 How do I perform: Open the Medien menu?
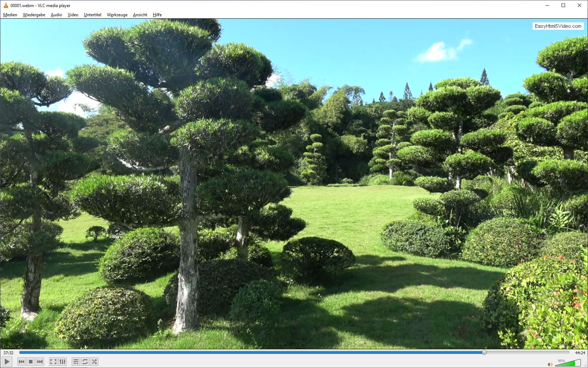click(10, 15)
